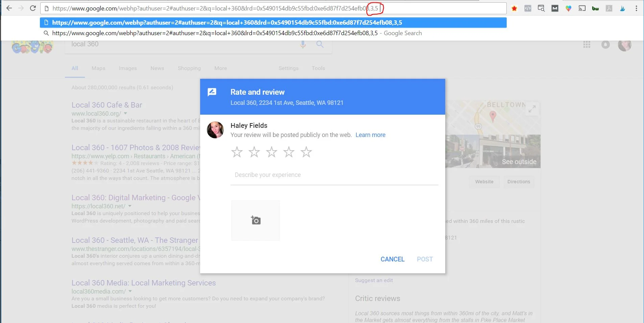Expand www.local360.org dropdown arrow
The image size is (644, 323).
[x=125, y=114]
